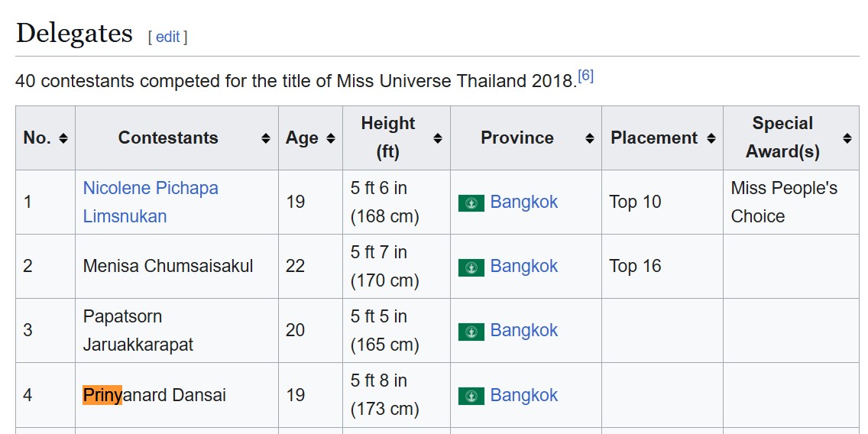Image resolution: width=868 pixels, height=434 pixels.
Task: Click Bangkok flag icon in row 4
Action: pyautogui.click(x=471, y=396)
